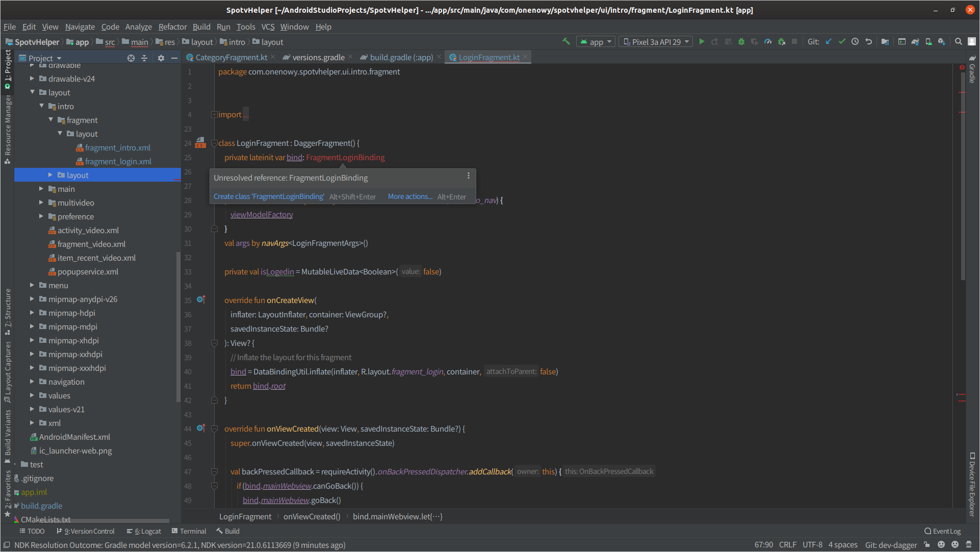Click More actions... link in popup
This screenshot has width=980, height=552.
[x=410, y=196]
